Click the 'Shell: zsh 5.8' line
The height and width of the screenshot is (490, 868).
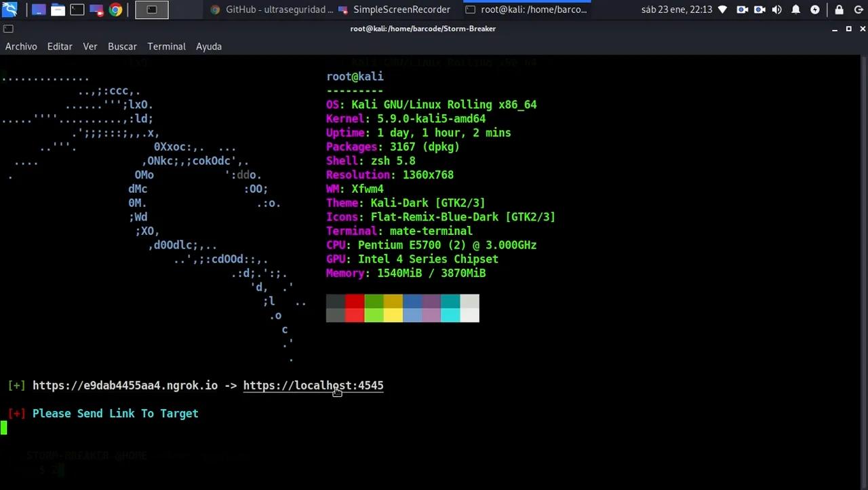371,161
